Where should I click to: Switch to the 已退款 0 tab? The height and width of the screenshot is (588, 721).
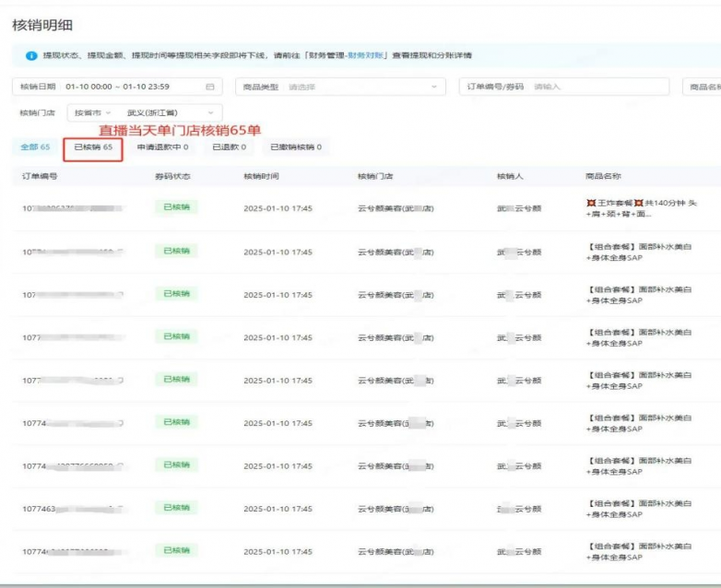pos(229,147)
